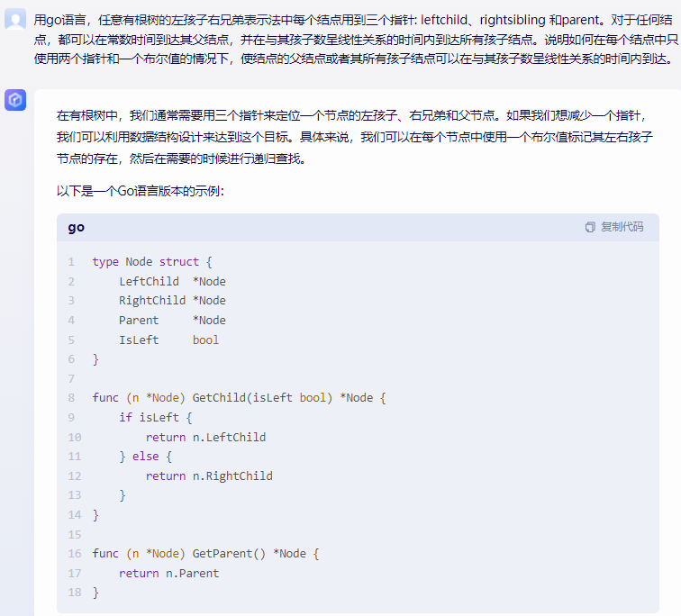Click the user question text starting '用go语言'

(356, 40)
